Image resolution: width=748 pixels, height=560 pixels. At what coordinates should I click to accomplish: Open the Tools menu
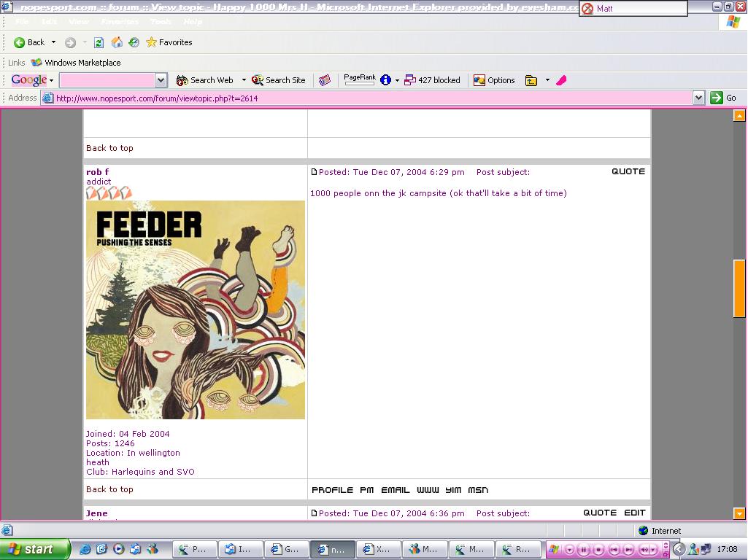pos(161,22)
